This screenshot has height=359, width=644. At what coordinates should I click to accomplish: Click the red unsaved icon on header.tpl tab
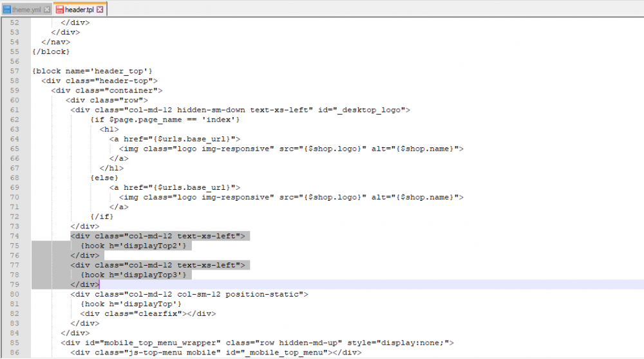tap(59, 10)
